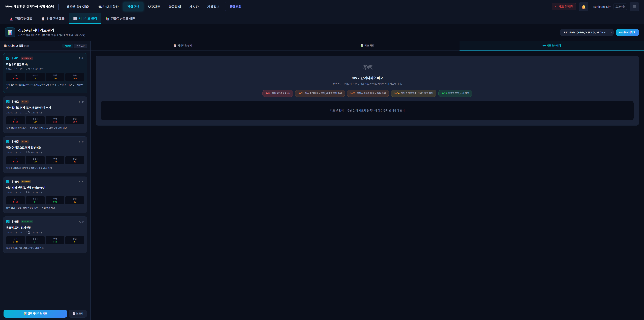Click the 사고 진행중 status badge
This screenshot has height=320, width=644.
point(563,7)
